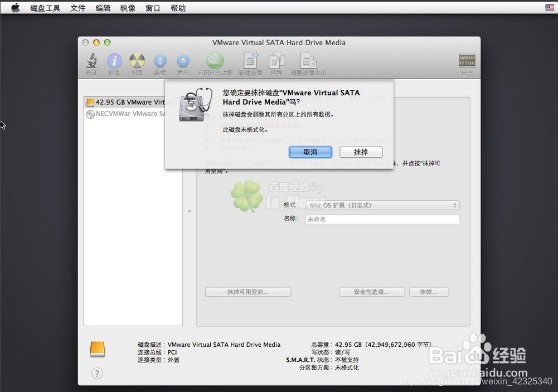Click the Mount (装载) toolbar icon
558x392 pixels.
[160, 61]
